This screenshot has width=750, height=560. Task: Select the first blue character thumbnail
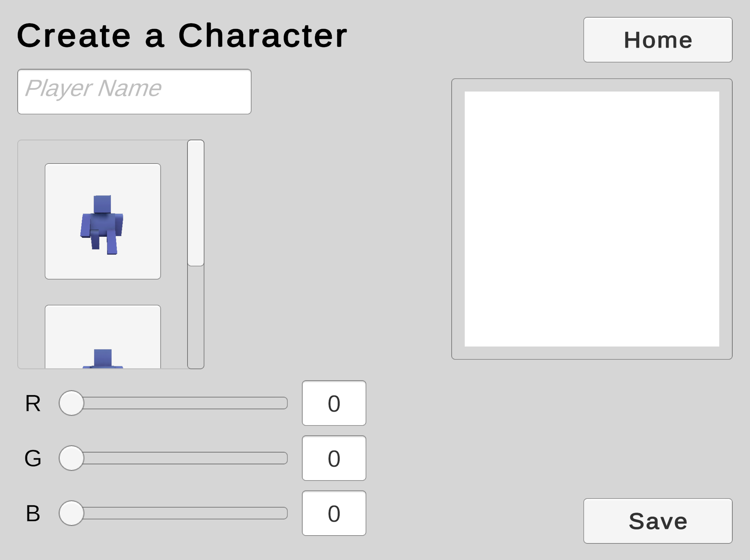click(103, 221)
